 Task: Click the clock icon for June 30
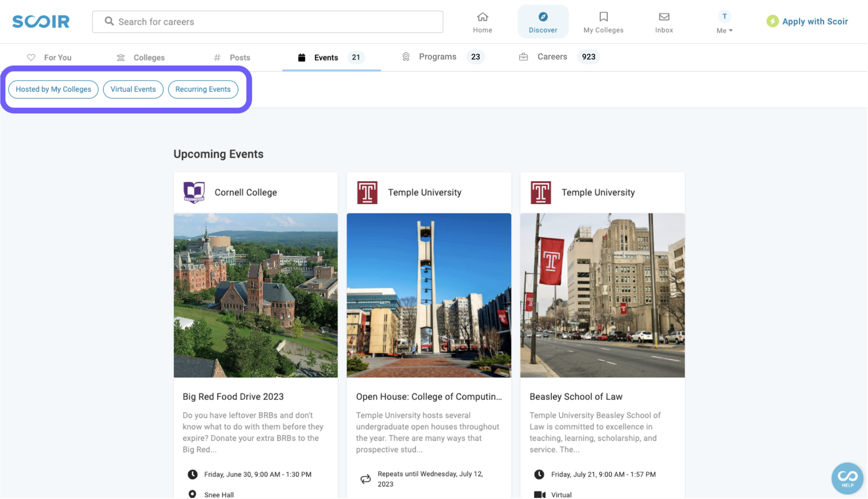(192, 475)
